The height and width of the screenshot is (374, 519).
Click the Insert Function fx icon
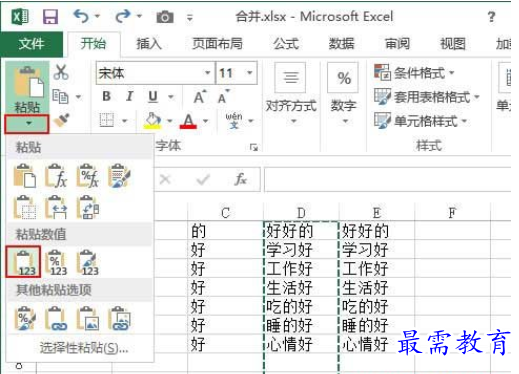[241, 180]
